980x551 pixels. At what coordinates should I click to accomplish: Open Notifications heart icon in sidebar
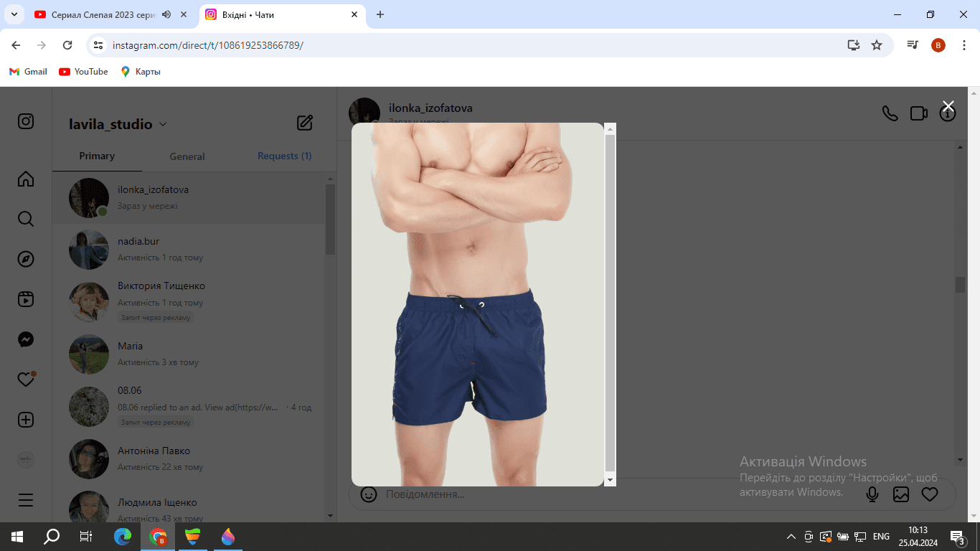[x=26, y=380]
